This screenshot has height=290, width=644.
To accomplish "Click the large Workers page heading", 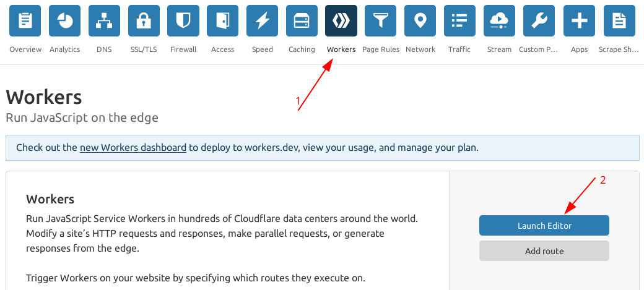I will 44,98.
